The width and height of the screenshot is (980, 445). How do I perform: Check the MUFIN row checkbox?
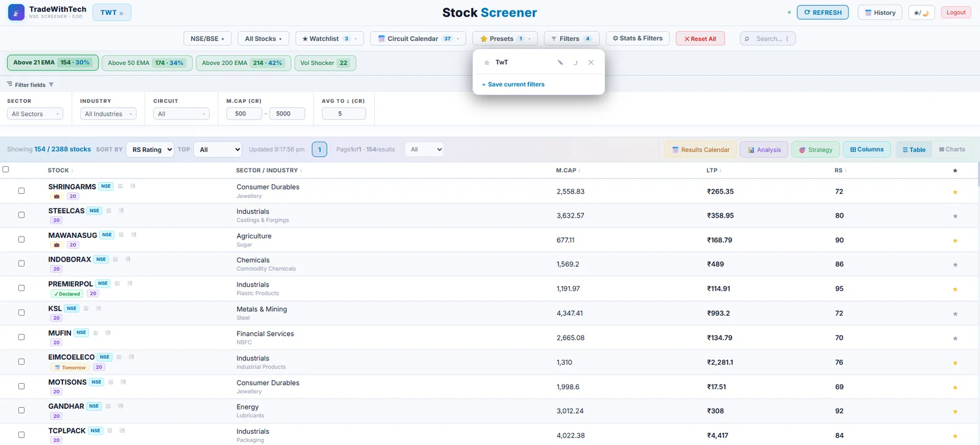[21, 337]
